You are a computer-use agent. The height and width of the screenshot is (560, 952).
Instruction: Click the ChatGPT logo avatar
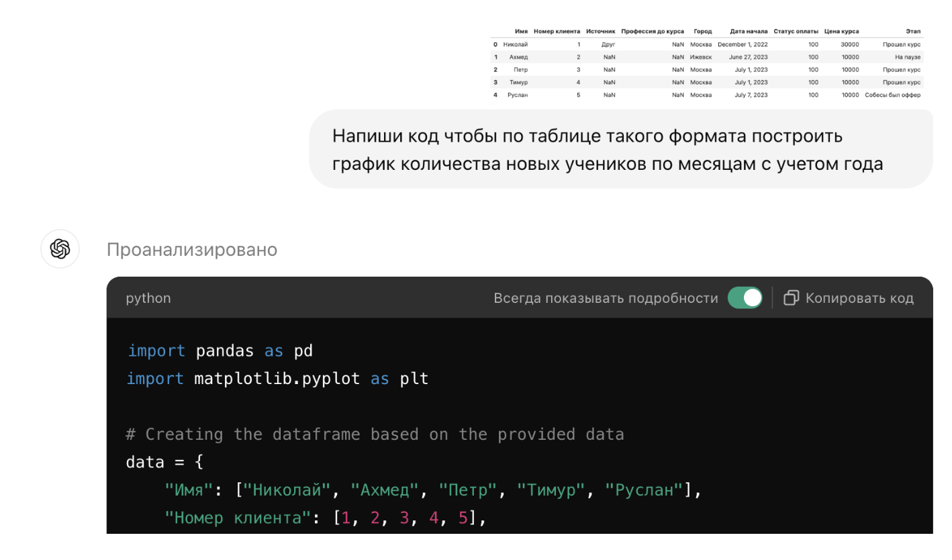coord(60,249)
